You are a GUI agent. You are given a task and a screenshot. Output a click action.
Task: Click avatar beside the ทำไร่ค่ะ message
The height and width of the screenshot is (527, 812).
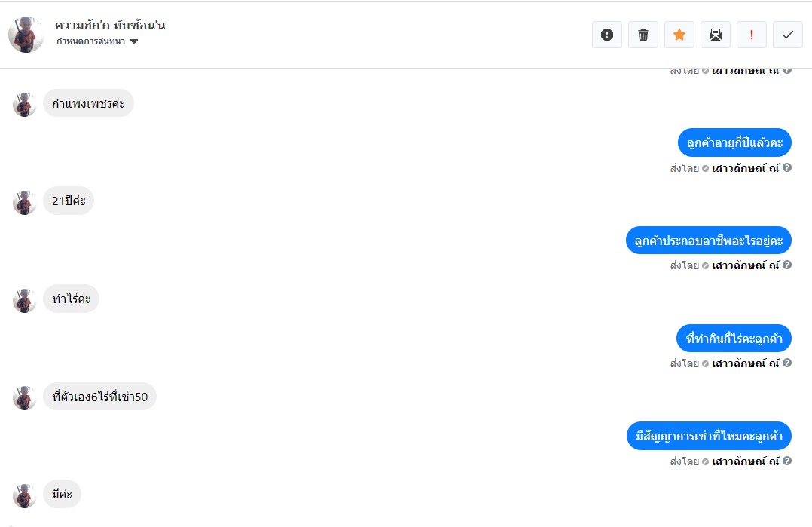point(25,300)
